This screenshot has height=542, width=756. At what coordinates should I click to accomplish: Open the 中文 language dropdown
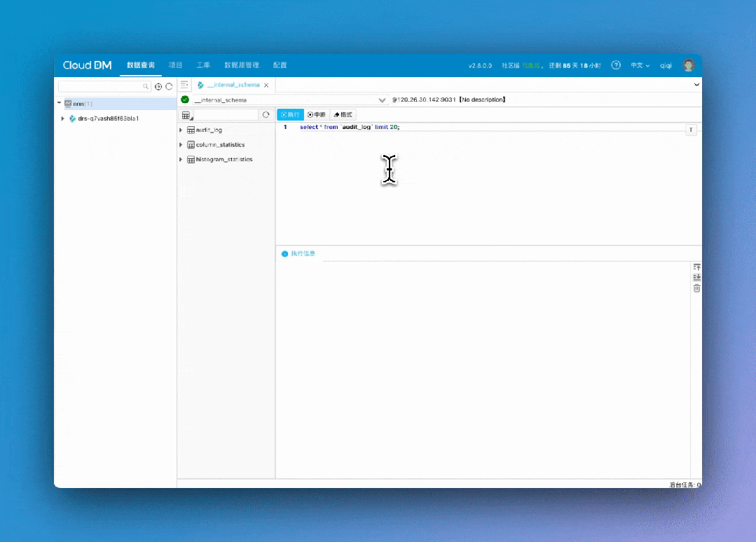pos(640,66)
